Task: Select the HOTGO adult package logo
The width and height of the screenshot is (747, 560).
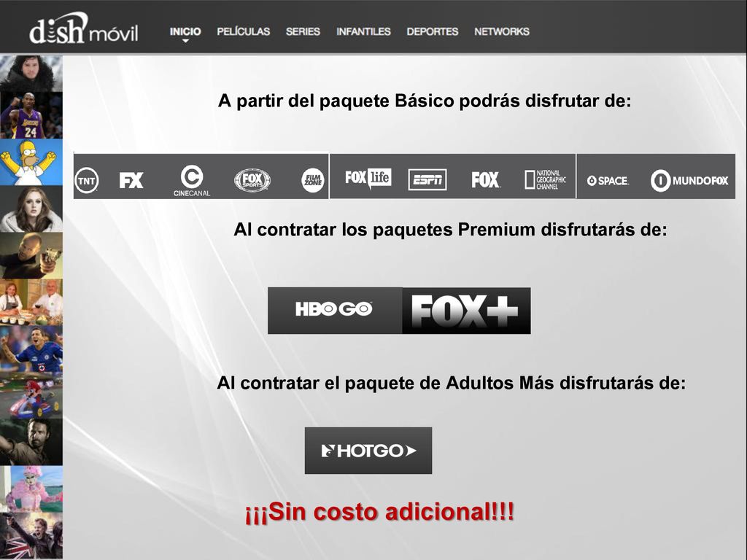Action: (368, 451)
